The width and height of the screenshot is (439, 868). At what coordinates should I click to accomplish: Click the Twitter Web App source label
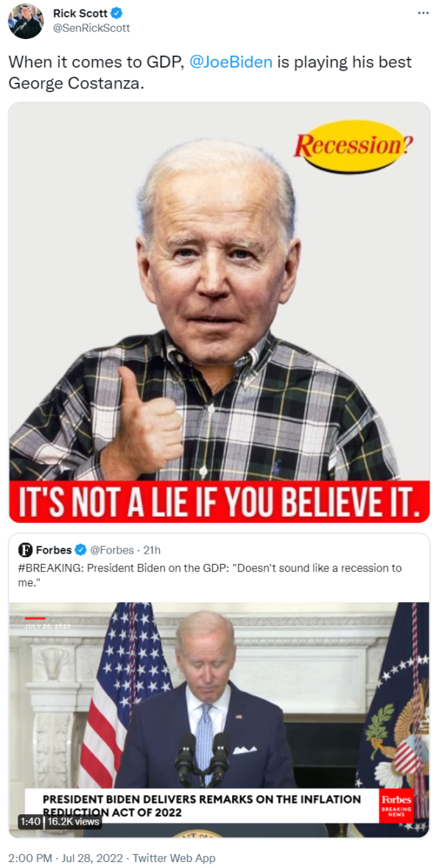coord(175,858)
